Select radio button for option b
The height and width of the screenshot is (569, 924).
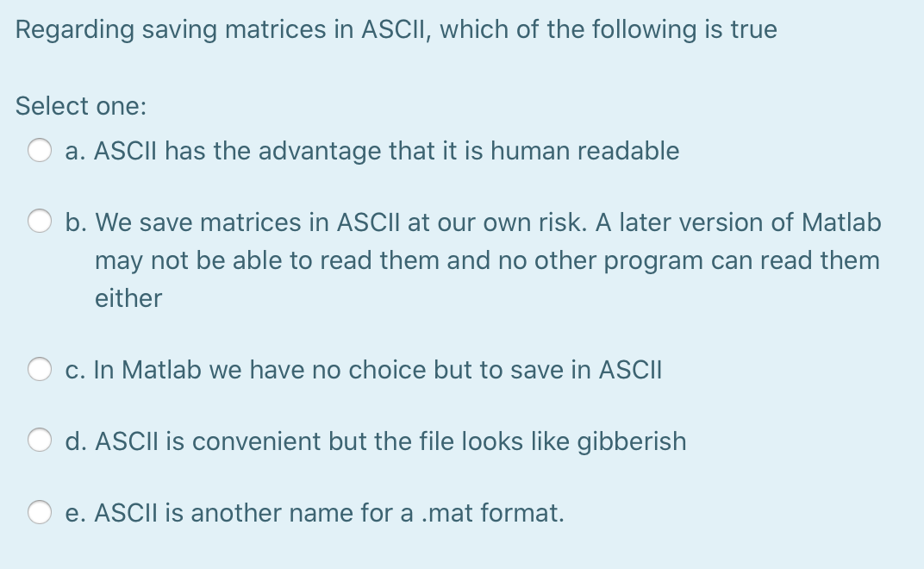pos(38,222)
